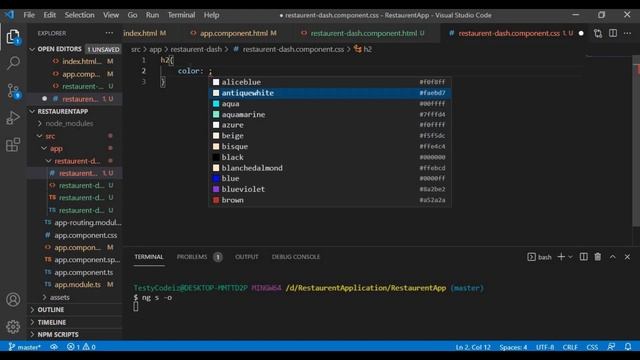Image resolution: width=640 pixels, height=360 pixels.
Task: Click h2 symbol in breadcrumb
Action: 363,49
